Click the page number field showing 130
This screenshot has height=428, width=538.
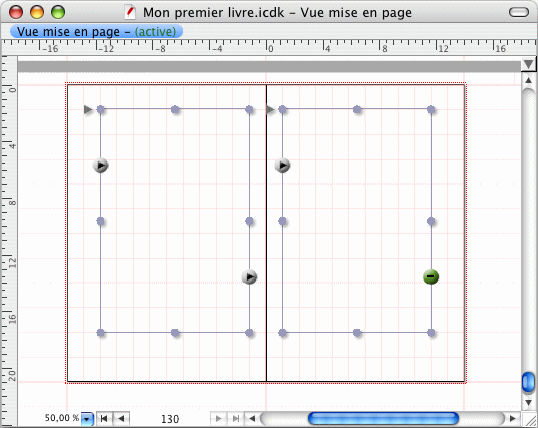click(x=170, y=419)
